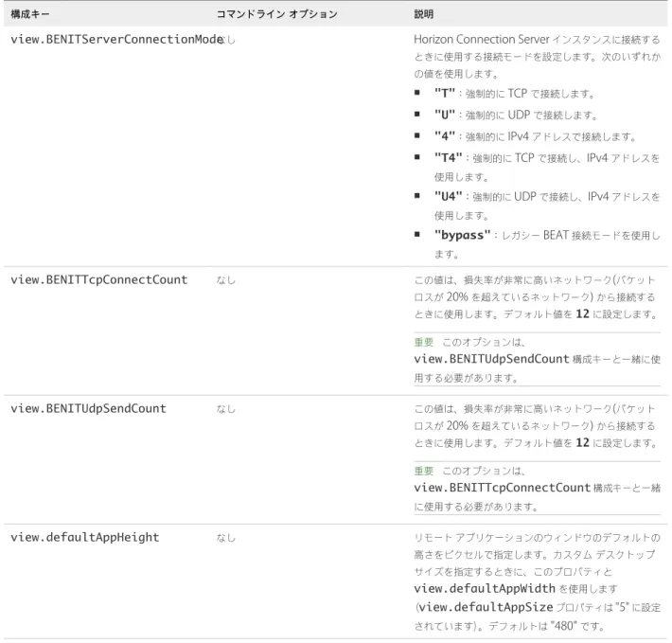Click the コマンドライン オプション column header
Viewport: 672px width, 643px height.
tap(277, 14)
